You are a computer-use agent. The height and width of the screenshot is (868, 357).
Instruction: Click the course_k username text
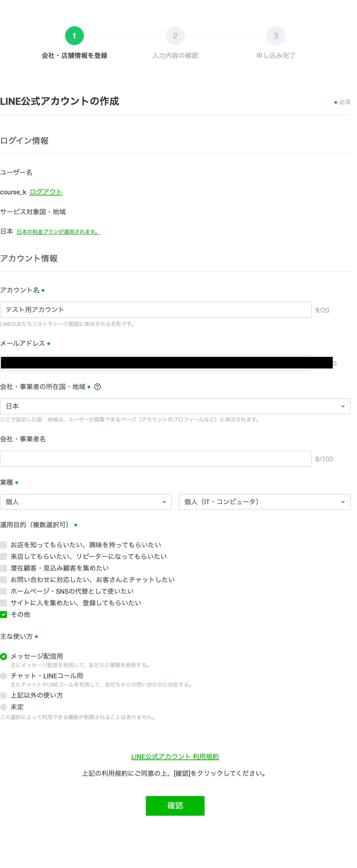click(13, 192)
